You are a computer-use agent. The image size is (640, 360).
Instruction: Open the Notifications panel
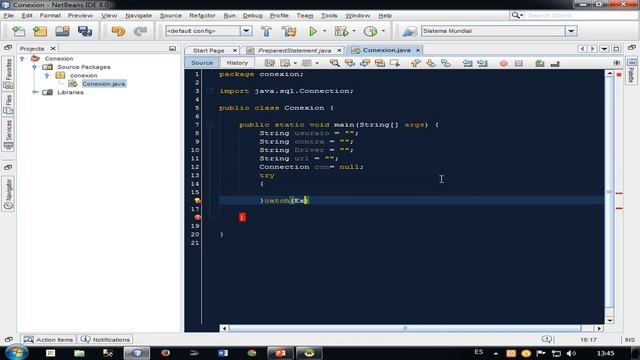coord(105,340)
